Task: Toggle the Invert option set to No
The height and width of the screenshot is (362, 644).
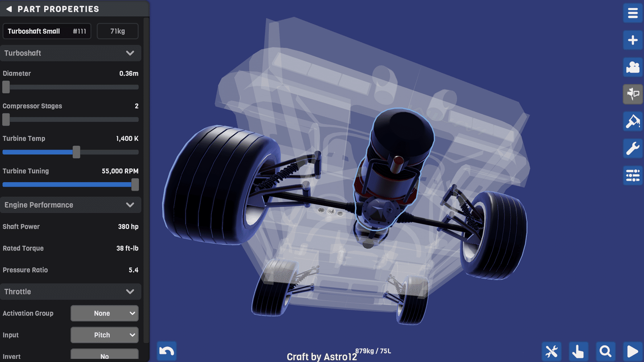Action: (x=105, y=355)
